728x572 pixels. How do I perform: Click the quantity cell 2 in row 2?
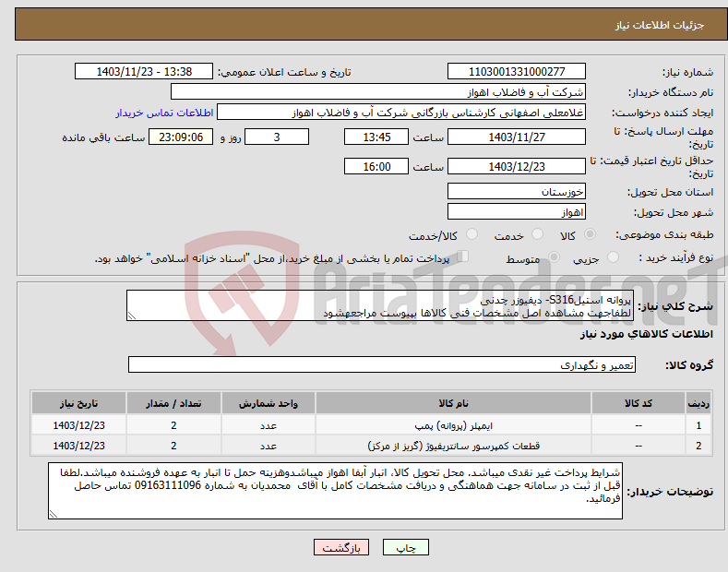tap(173, 446)
